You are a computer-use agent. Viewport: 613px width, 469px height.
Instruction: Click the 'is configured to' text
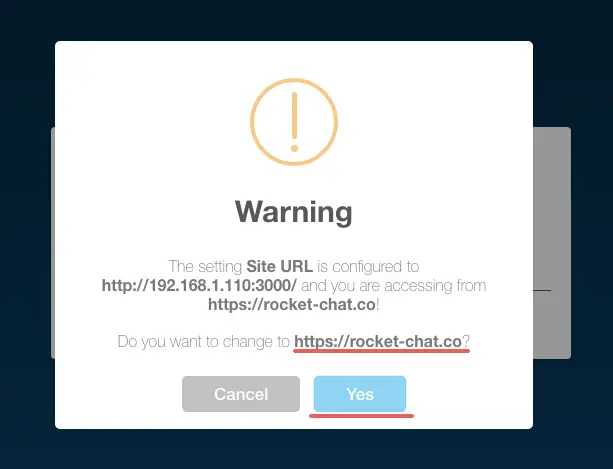pos(368,267)
